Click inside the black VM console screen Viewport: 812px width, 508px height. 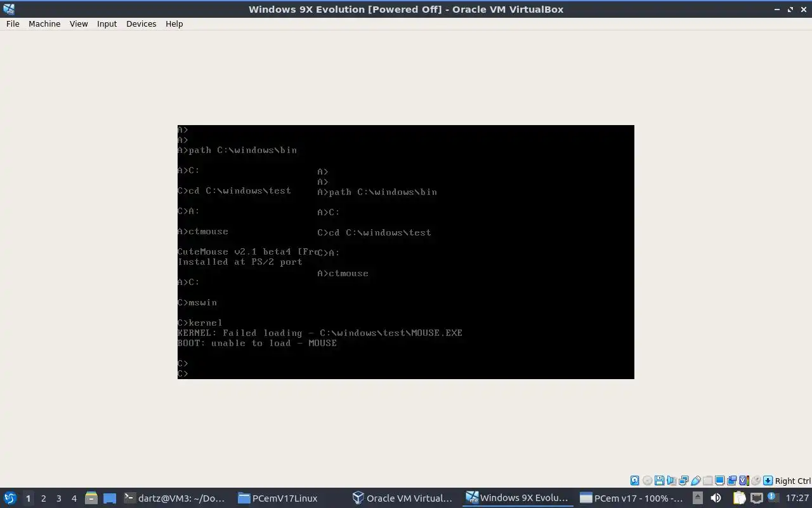[406, 251]
